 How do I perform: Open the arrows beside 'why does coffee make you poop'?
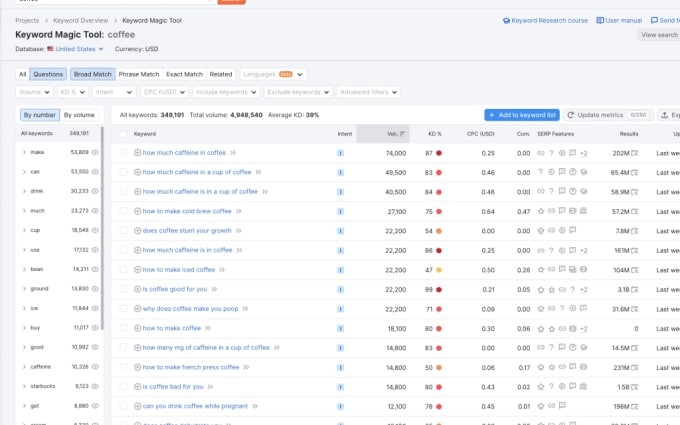pyautogui.click(x=245, y=309)
